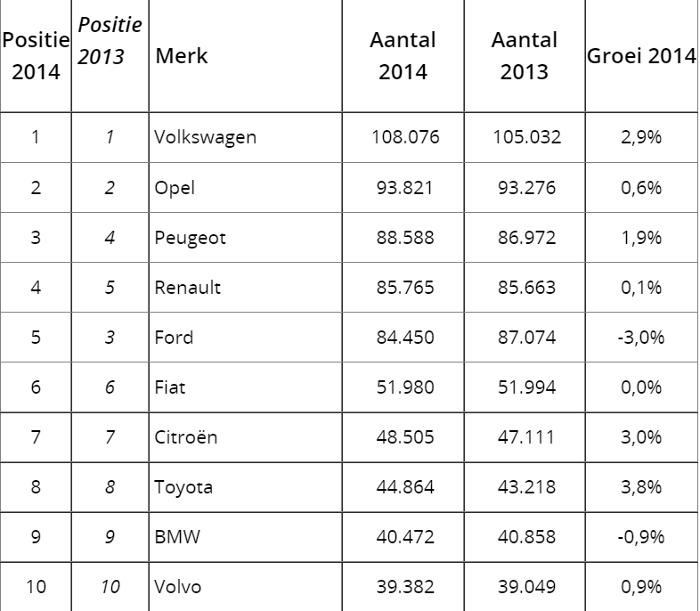
Task: Select Peugeot in the Merk column
Action: pyautogui.click(x=191, y=238)
